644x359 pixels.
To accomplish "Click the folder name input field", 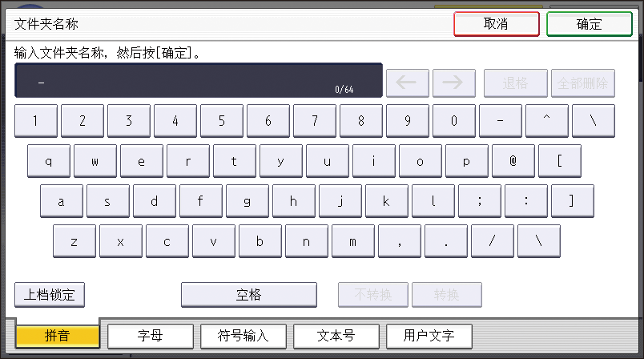I will (x=198, y=81).
